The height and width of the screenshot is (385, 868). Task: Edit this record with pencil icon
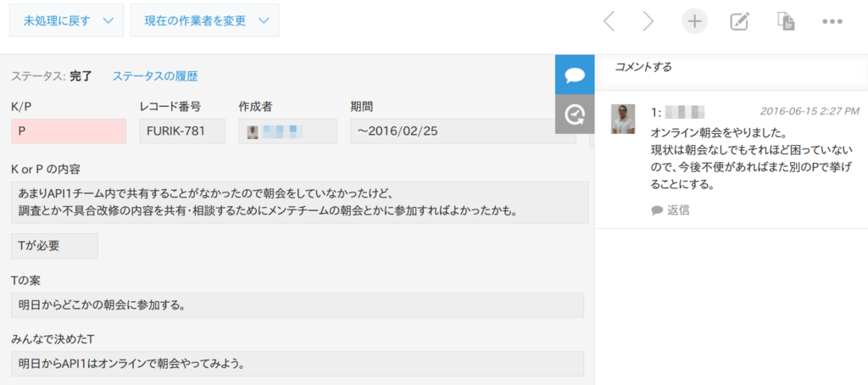(739, 21)
